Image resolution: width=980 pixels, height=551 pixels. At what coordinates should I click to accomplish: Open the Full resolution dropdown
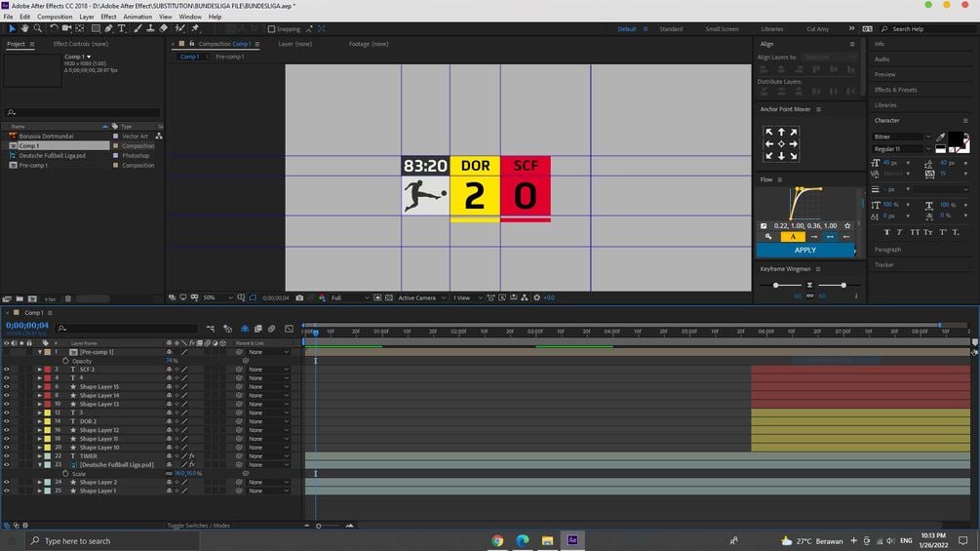pyautogui.click(x=350, y=298)
